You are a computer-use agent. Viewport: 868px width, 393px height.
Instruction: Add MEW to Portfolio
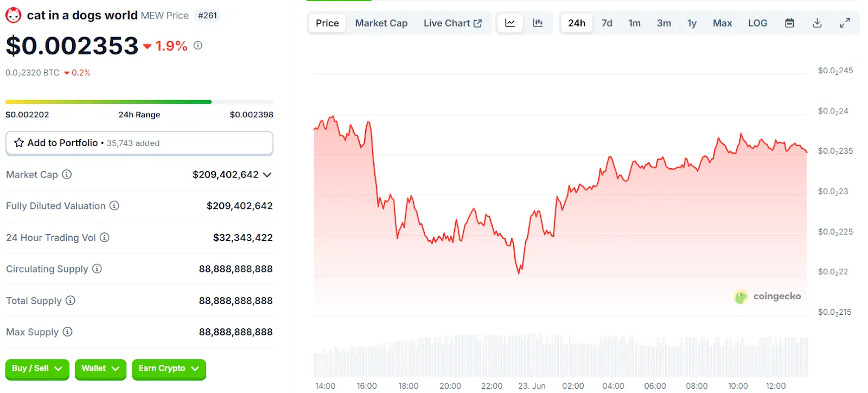click(139, 143)
